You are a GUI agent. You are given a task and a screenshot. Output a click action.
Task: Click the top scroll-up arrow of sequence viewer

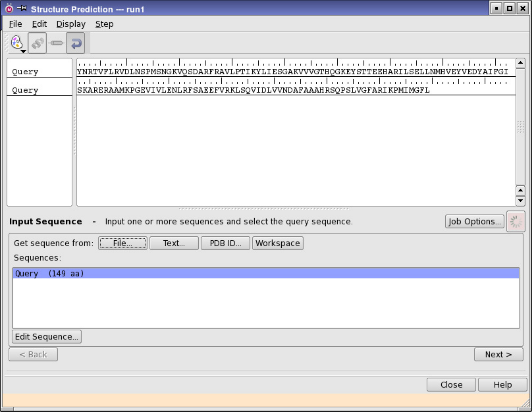pyautogui.click(x=520, y=63)
